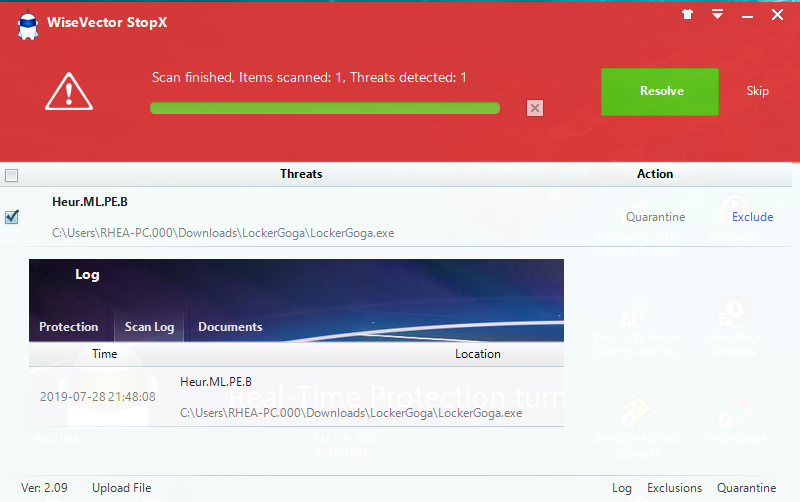Click the green scan progress bar

tap(325, 108)
